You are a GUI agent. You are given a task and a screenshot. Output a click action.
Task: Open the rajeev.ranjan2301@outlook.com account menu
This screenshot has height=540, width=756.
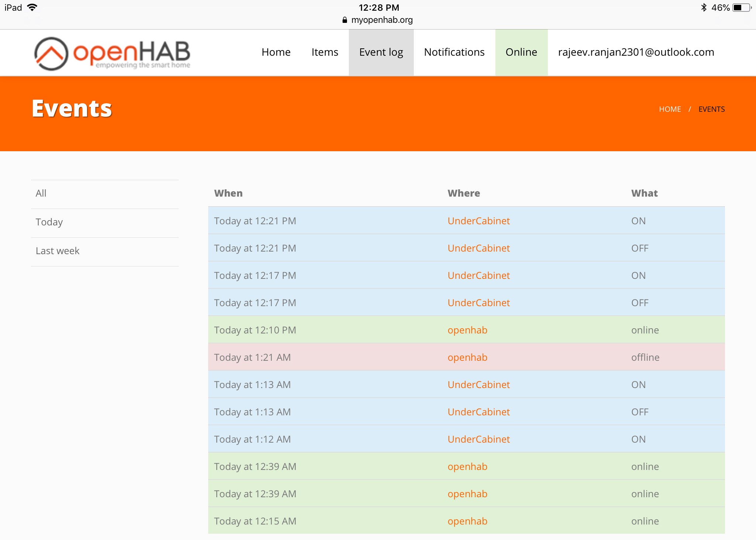point(636,52)
